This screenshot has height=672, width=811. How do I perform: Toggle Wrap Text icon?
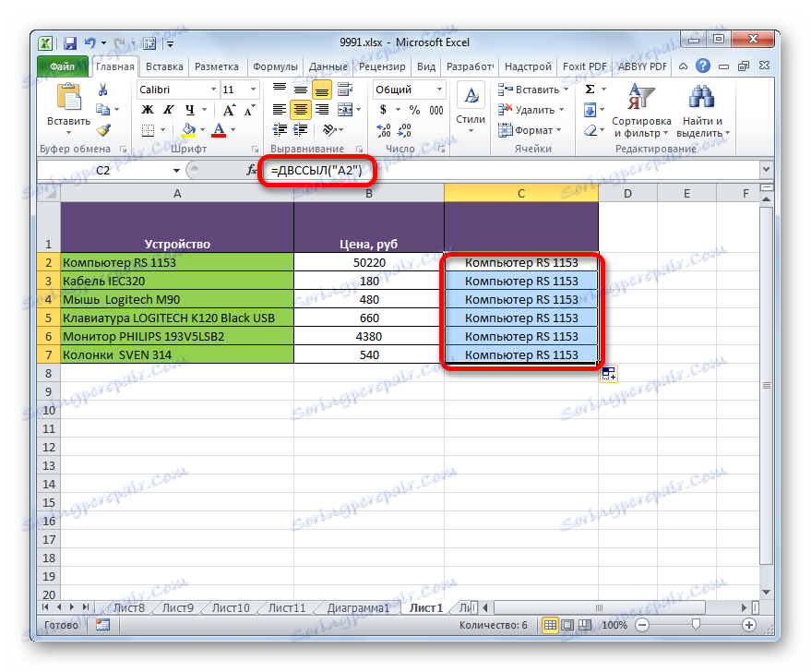[345, 90]
